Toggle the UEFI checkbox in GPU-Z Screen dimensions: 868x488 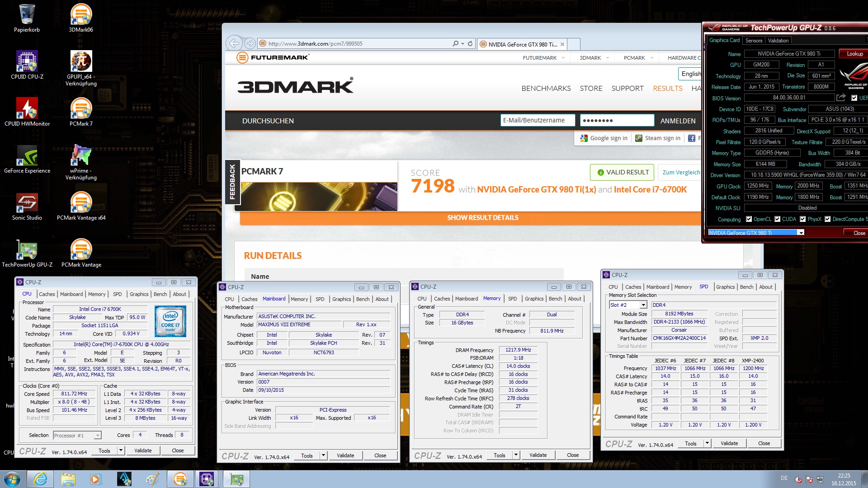(854, 98)
